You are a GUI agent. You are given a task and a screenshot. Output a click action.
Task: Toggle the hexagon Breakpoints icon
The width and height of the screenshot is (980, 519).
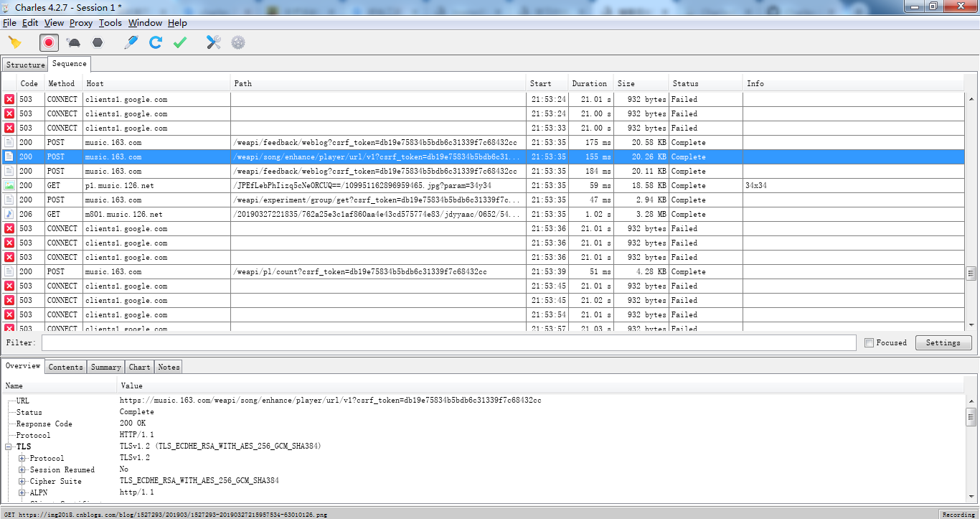(98, 42)
